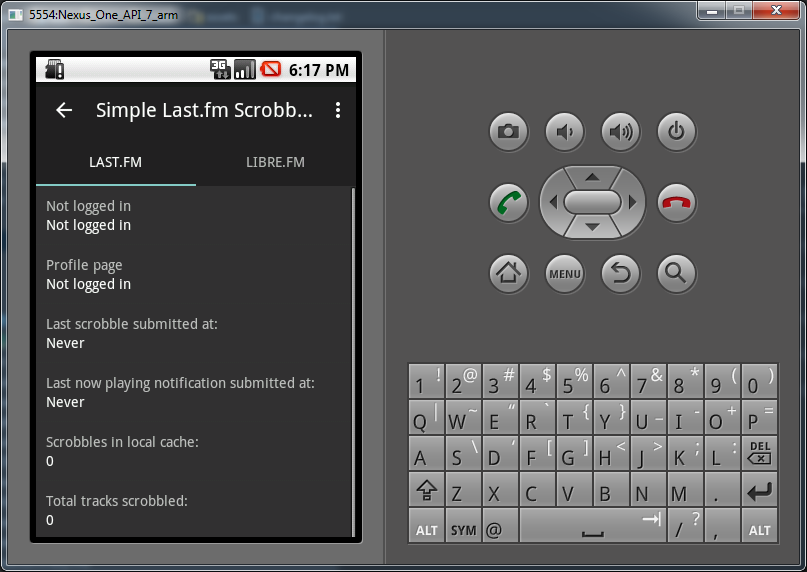The height and width of the screenshot is (572, 807).
Task: Click the Q key on keyboard
Action: (x=427, y=418)
